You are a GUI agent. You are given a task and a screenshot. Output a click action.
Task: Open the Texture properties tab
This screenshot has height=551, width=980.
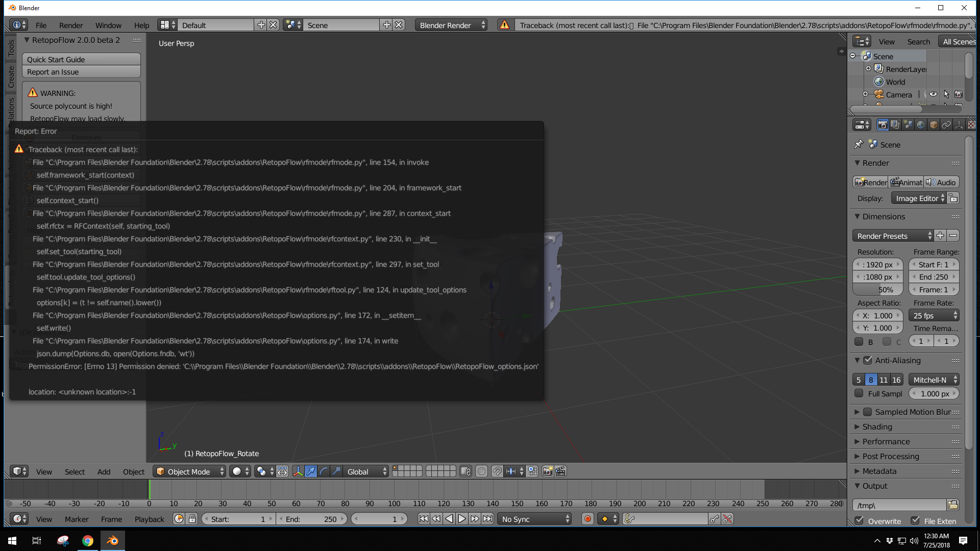click(972, 125)
